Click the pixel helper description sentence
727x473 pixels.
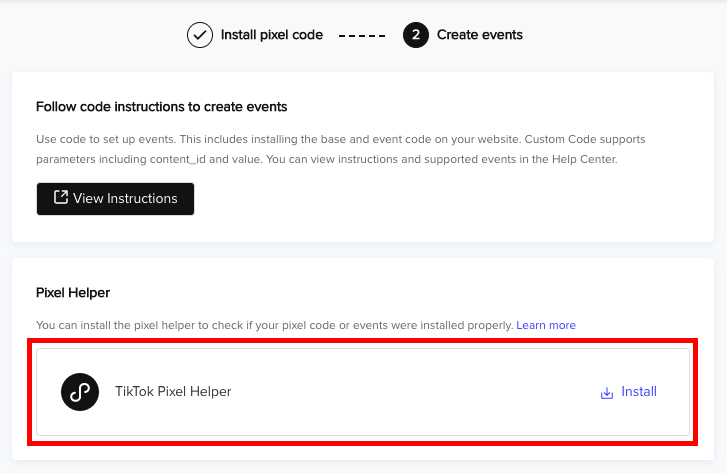pos(274,325)
